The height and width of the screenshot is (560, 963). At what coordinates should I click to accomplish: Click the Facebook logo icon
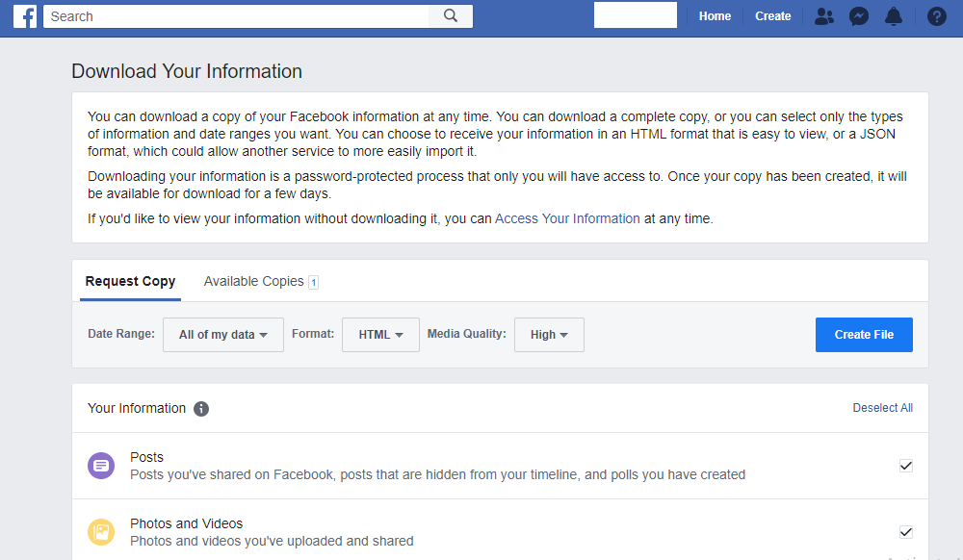coord(25,16)
